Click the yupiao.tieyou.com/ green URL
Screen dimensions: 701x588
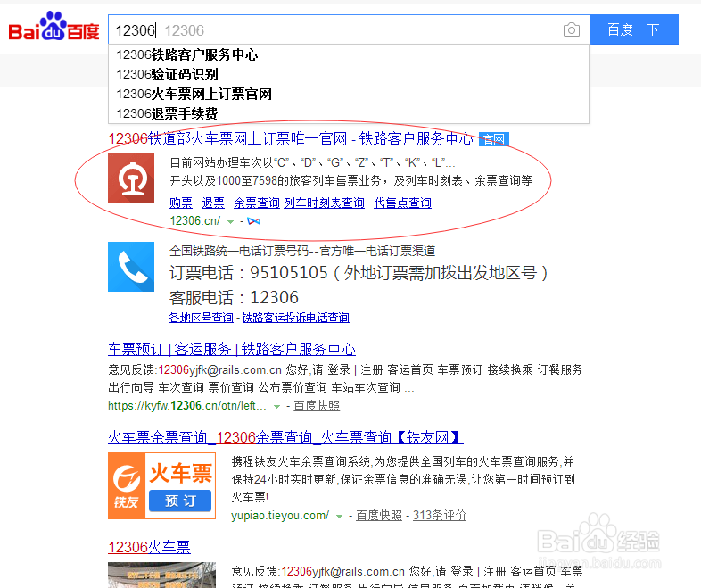(280, 516)
